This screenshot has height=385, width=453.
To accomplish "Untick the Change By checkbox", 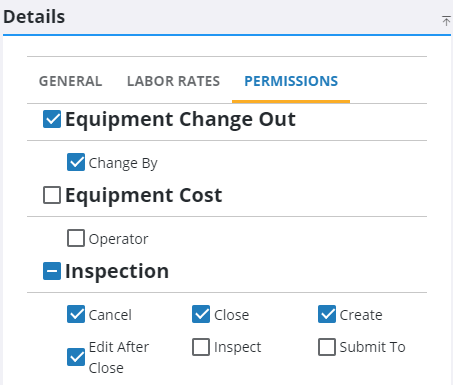I will click(x=76, y=162).
